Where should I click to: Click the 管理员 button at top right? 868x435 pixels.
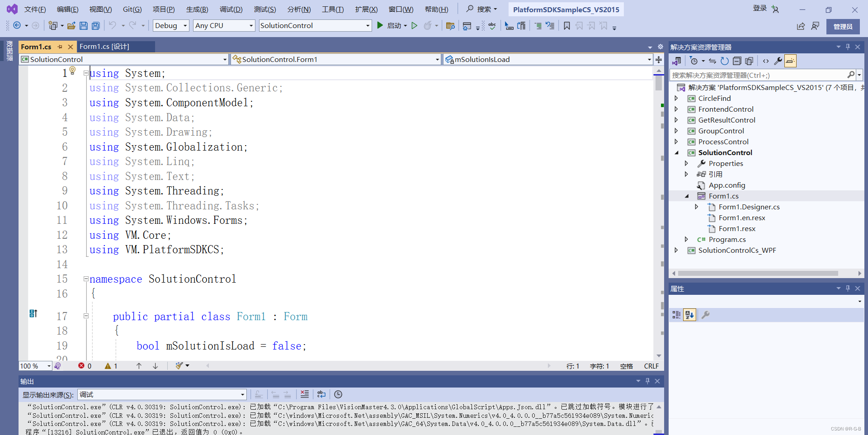click(843, 26)
